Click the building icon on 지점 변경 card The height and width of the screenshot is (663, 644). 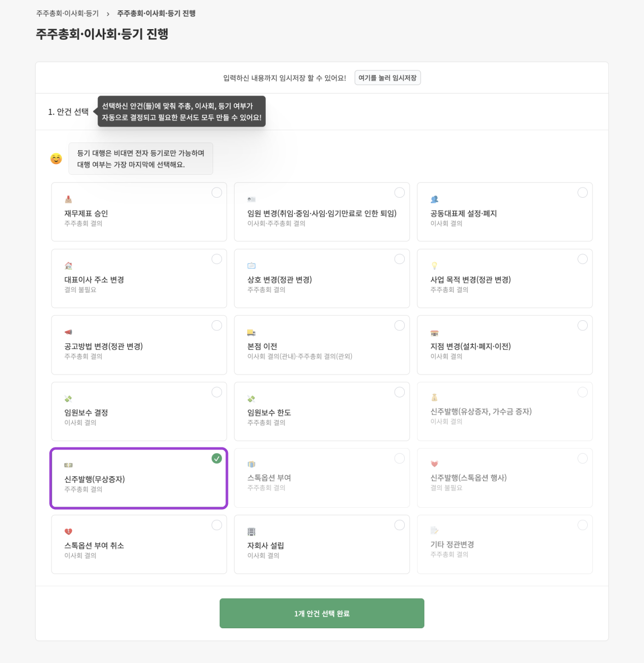tap(434, 331)
